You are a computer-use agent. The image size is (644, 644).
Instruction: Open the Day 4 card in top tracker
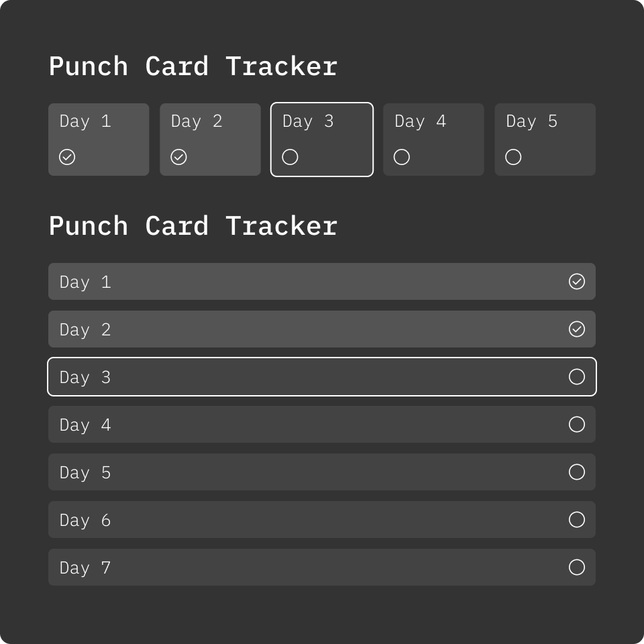point(433,140)
